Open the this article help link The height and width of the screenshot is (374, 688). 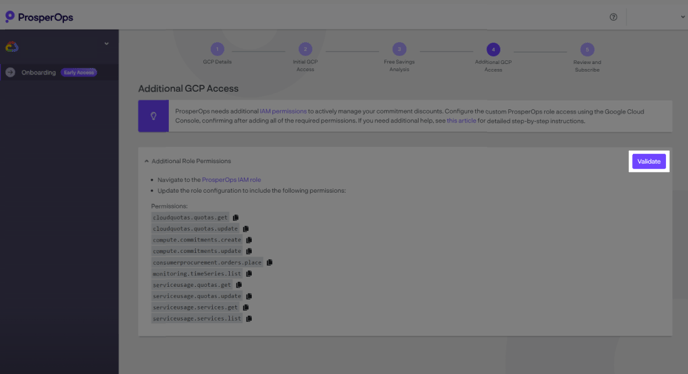[461, 121]
